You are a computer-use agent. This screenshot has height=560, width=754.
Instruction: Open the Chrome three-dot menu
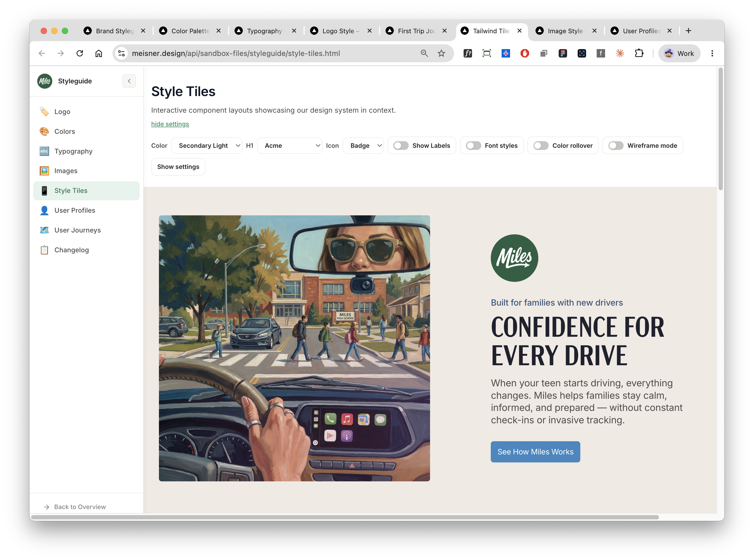click(712, 53)
